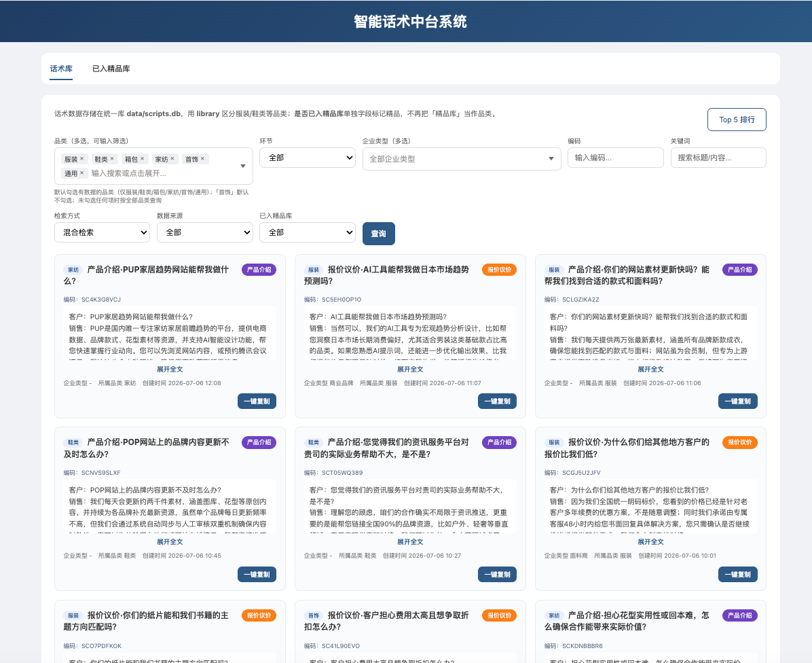Expand the 品类 multi-select dropdown arrow

tap(243, 166)
